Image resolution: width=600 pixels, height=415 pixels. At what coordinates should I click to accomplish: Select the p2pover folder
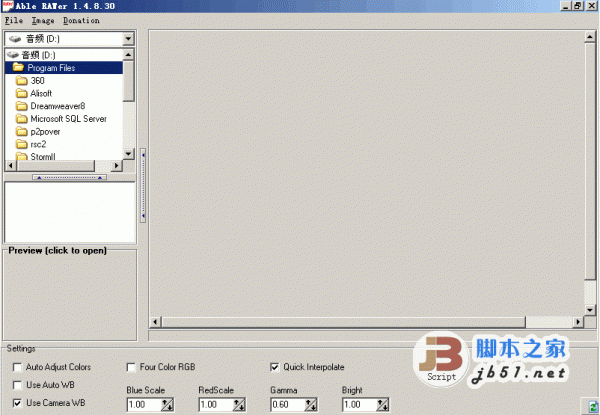[x=45, y=132]
